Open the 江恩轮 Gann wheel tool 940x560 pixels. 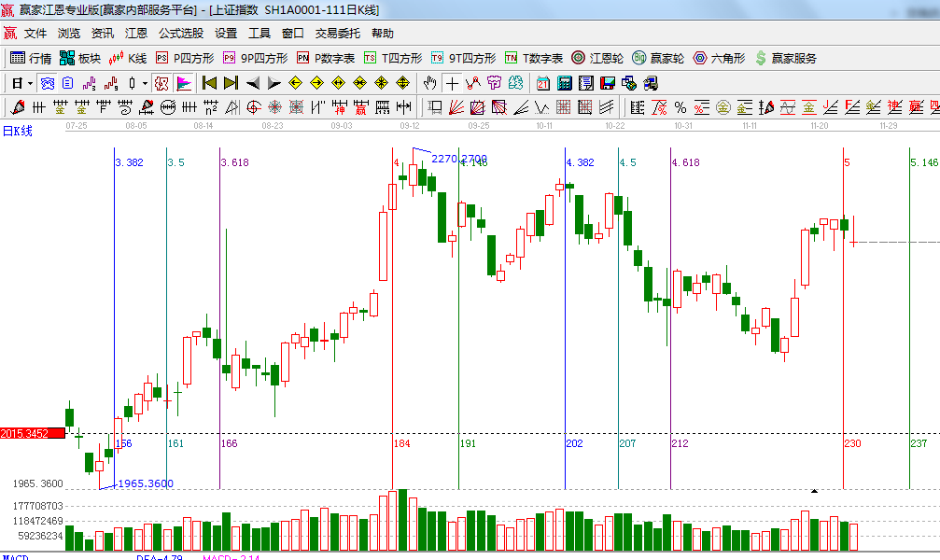597,58
